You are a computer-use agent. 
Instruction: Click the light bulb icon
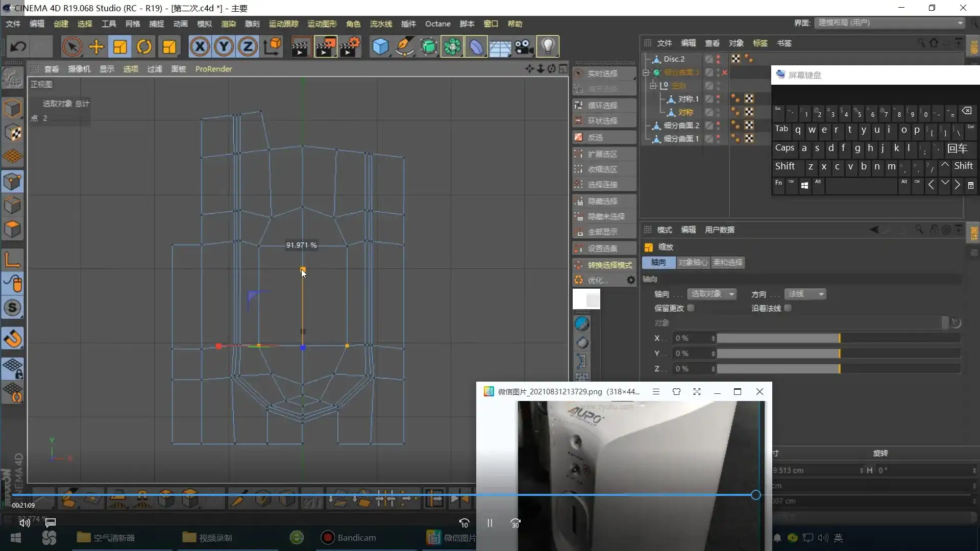548,47
